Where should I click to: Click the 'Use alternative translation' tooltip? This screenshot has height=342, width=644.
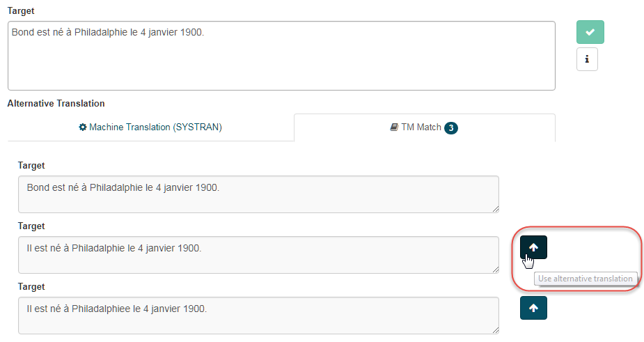click(586, 279)
